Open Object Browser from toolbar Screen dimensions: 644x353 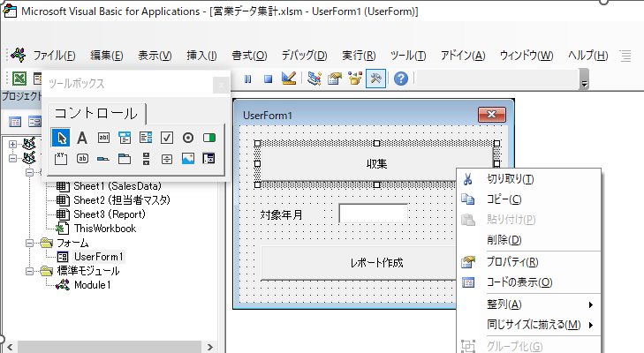click(x=356, y=79)
